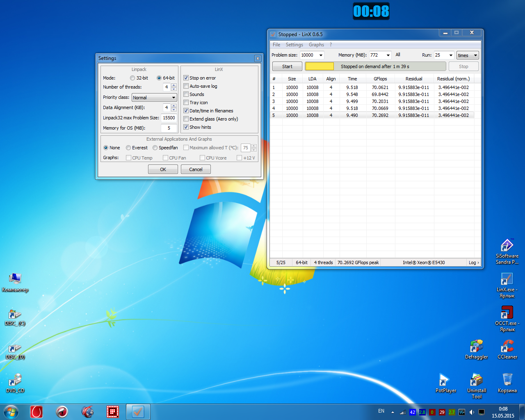Click the LinX checkmark taskbar button
Image resolution: width=525 pixels, height=420 pixels.
[x=138, y=412]
